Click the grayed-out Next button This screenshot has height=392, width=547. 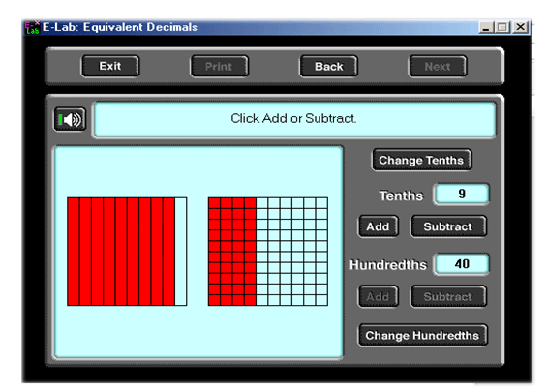pos(438,66)
